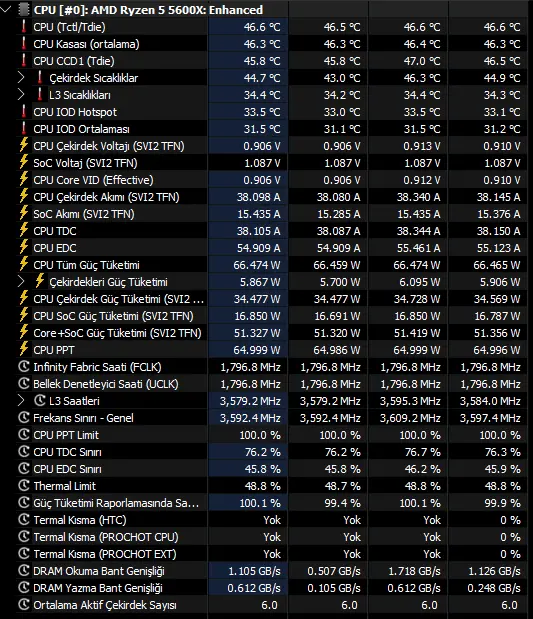Select the CPU IOD Hotspot row label

click(x=75, y=112)
